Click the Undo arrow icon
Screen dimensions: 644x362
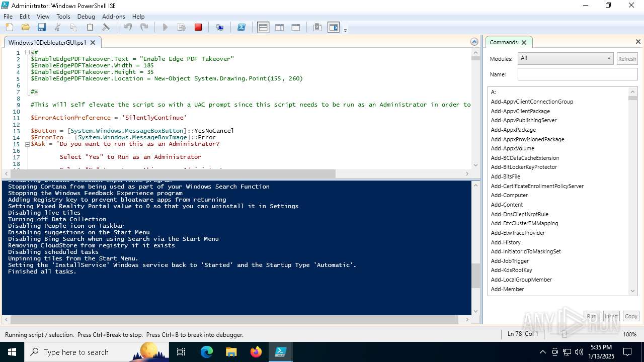(x=128, y=27)
